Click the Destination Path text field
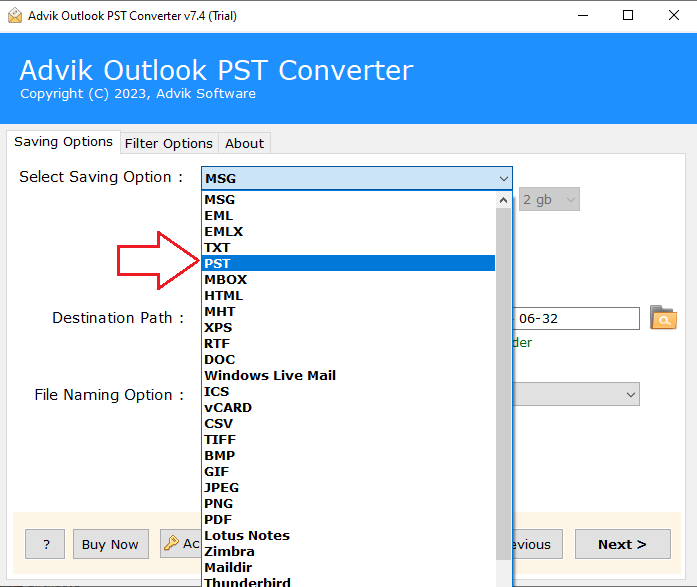 [576, 318]
